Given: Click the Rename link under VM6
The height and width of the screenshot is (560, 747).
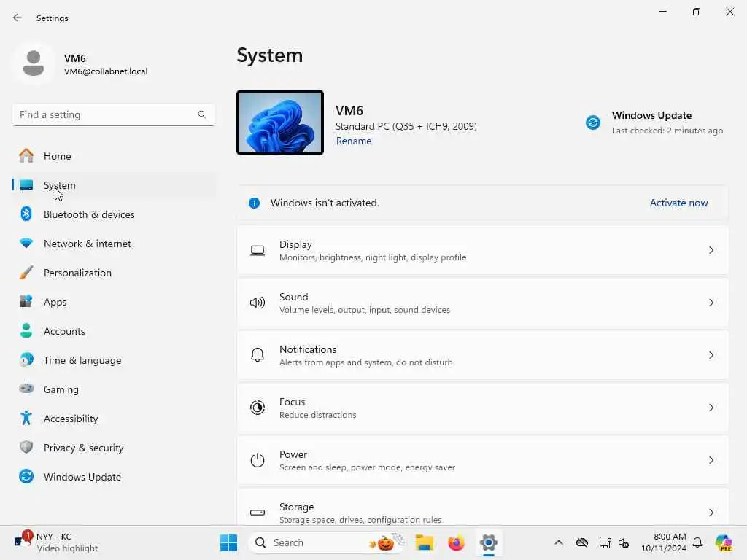Looking at the screenshot, I should pos(354,141).
